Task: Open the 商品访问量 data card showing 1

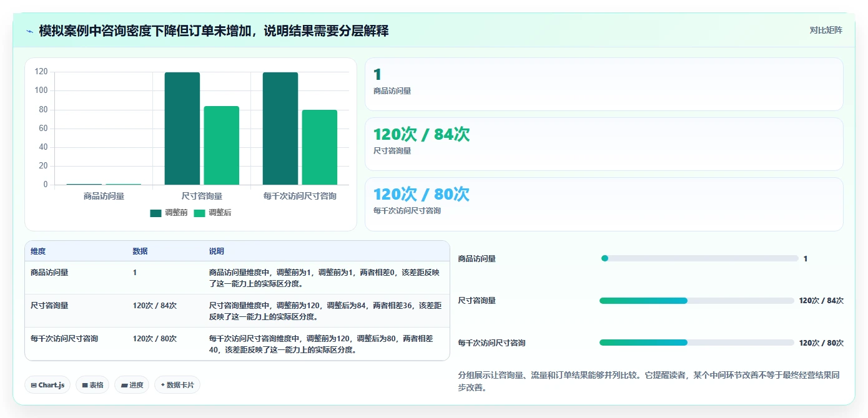Action: [604, 84]
